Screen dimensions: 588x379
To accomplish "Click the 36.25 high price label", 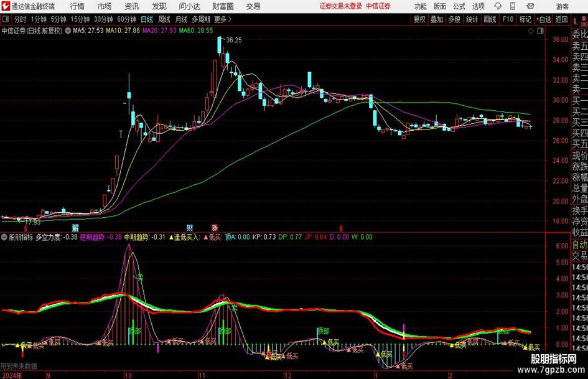I will pyautogui.click(x=234, y=40).
